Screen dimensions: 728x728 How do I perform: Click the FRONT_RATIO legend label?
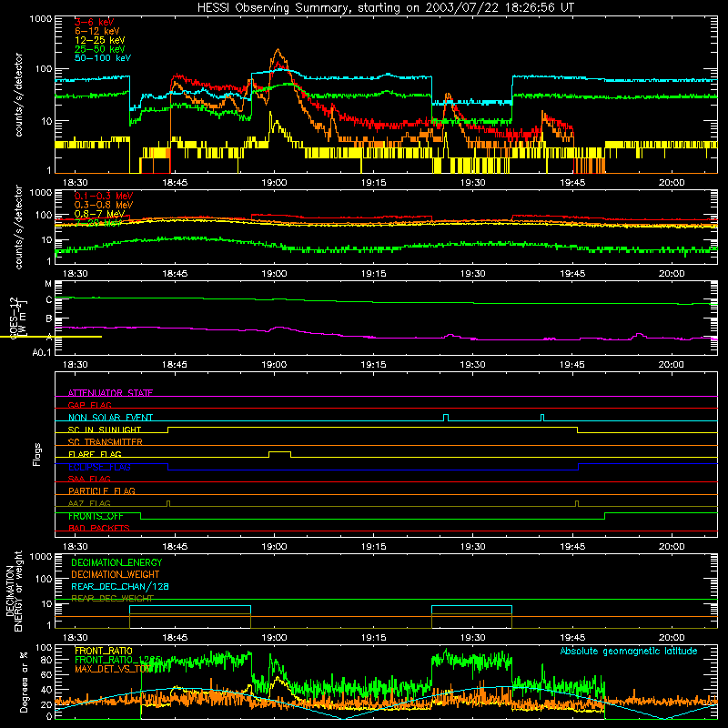coord(104,651)
